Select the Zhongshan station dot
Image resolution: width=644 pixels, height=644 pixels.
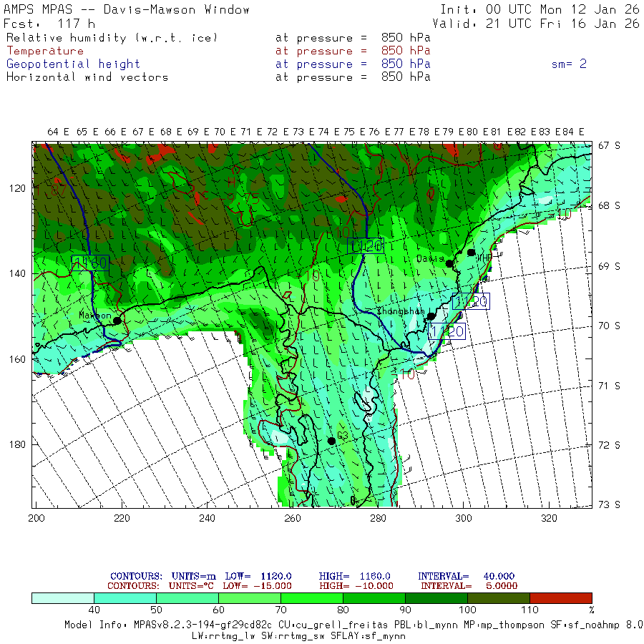(431, 316)
